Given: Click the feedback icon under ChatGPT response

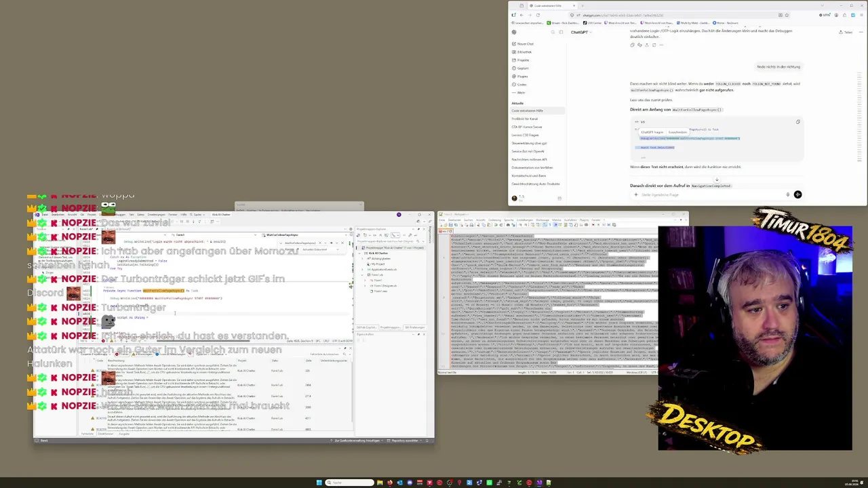Looking at the screenshot, I should click(639, 45).
